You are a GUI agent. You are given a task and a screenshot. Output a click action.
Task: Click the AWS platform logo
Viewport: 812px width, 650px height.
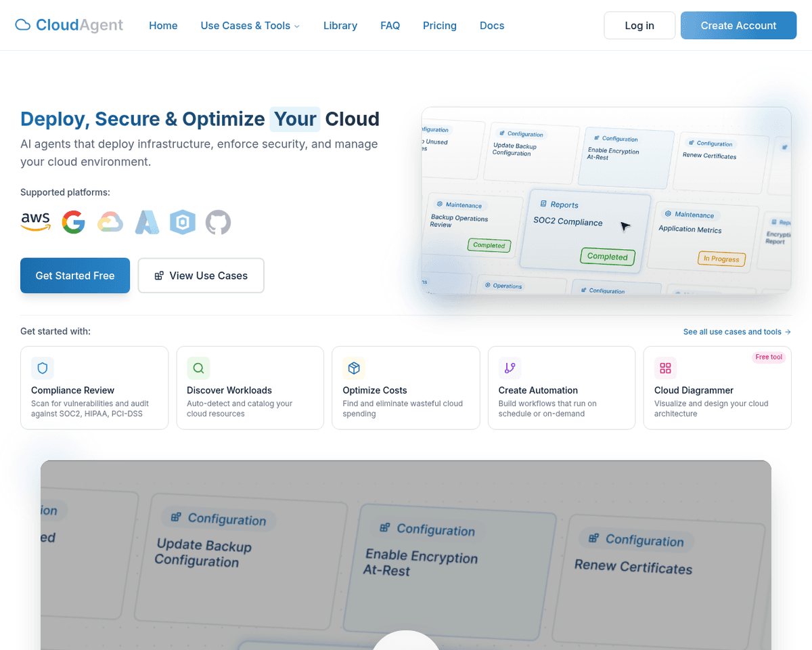pos(36,221)
